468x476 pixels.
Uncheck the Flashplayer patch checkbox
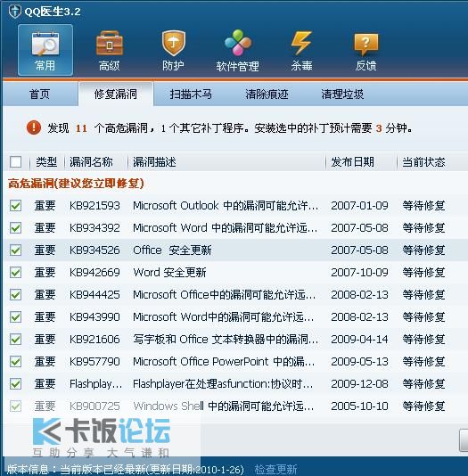click(x=15, y=383)
